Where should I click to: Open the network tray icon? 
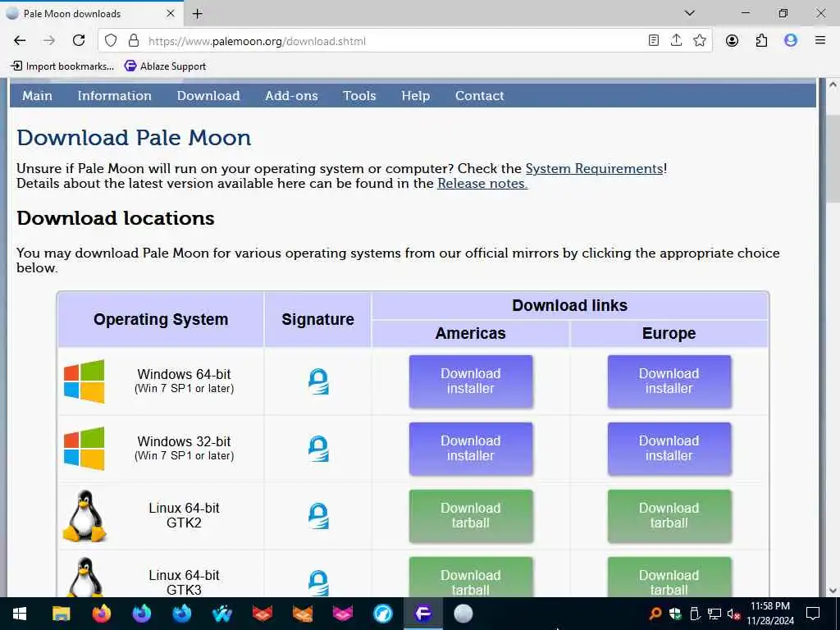tap(714, 614)
